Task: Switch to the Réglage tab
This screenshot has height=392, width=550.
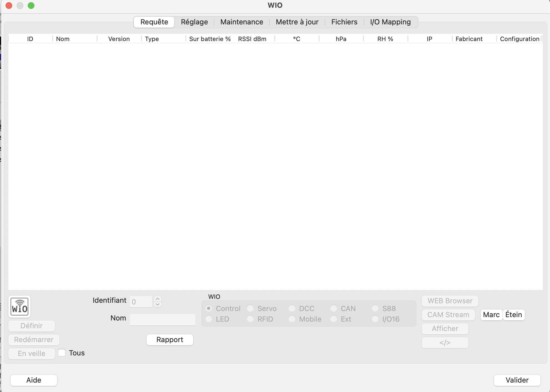Action: [x=194, y=22]
